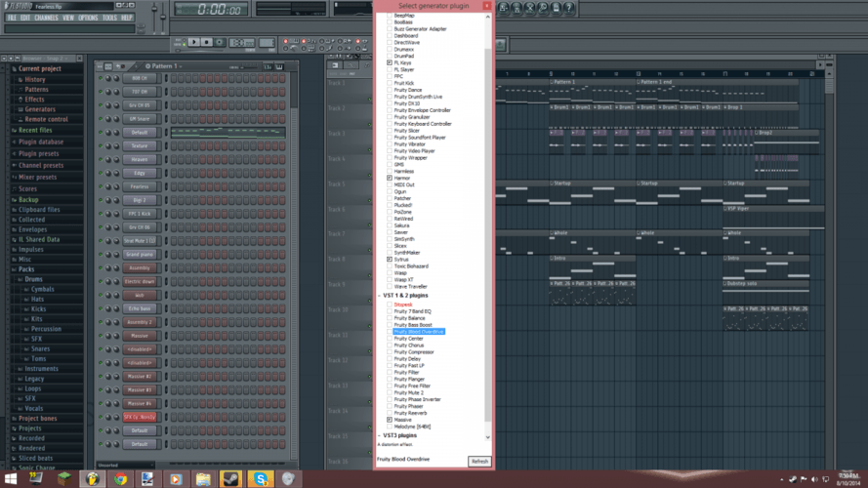Select the Grand piano channel button
This screenshot has height=488, width=868.
(139, 255)
